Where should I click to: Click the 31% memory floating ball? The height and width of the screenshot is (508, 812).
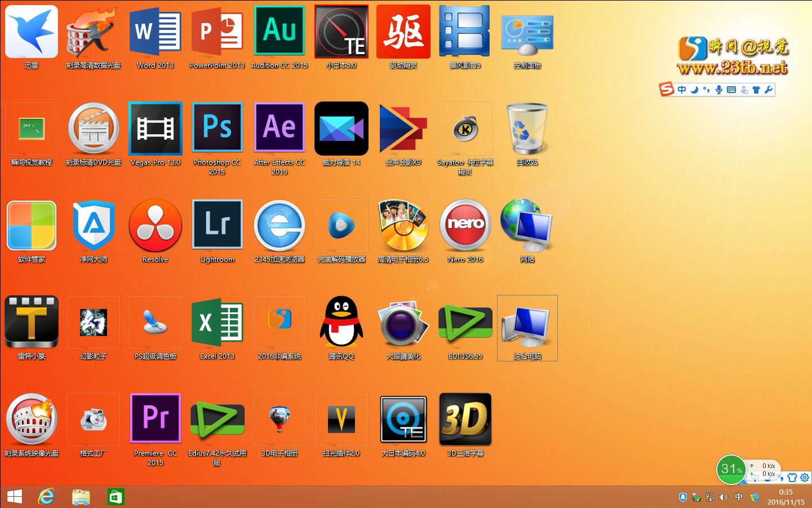click(x=731, y=469)
